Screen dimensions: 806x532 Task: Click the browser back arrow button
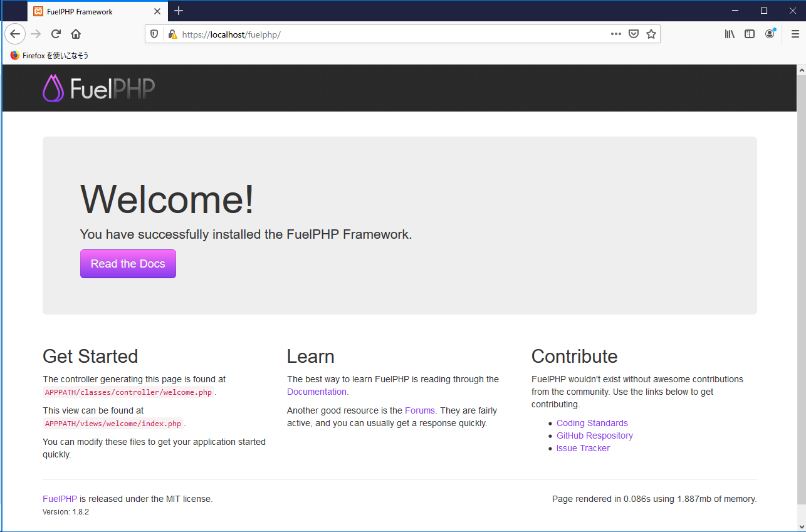[15, 34]
